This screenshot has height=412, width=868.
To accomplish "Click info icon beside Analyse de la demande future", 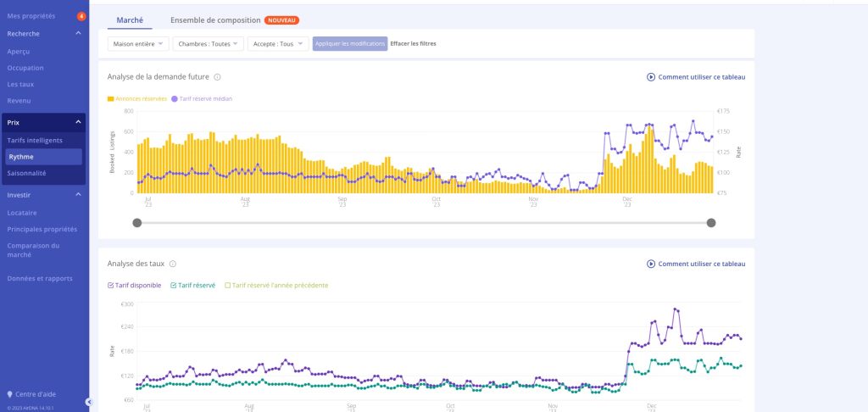I will point(218,77).
